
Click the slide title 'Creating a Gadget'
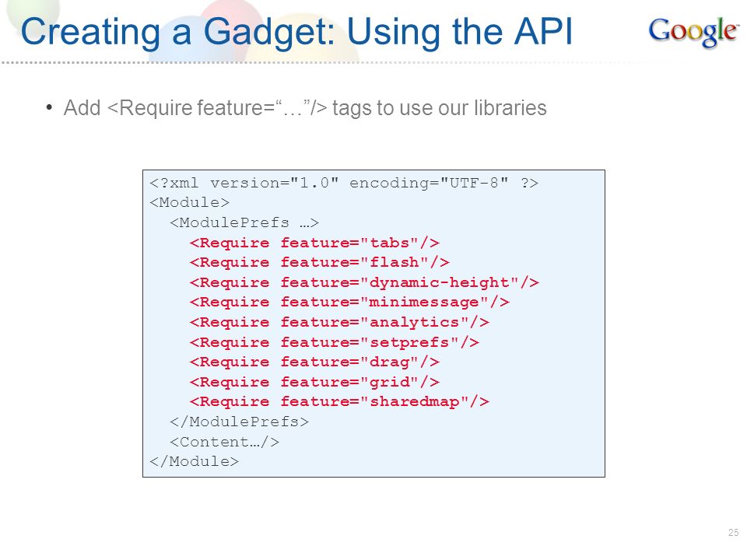[296, 32]
